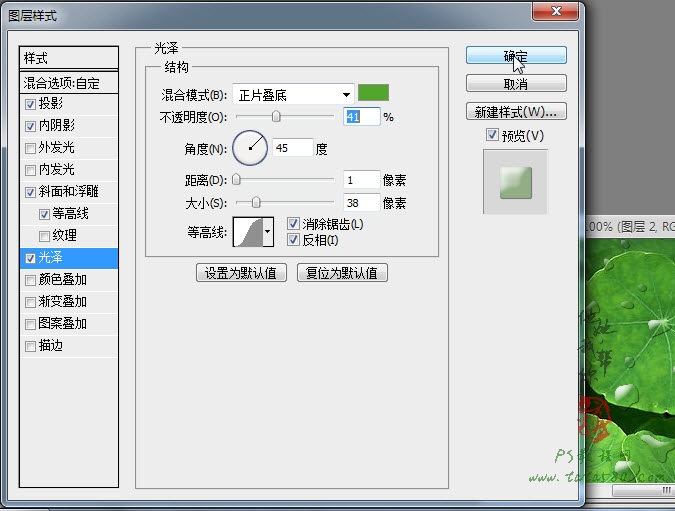Uncheck the 斜面和浮雕 checkbox
This screenshot has width=675, height=511.
tap(30, 192)
